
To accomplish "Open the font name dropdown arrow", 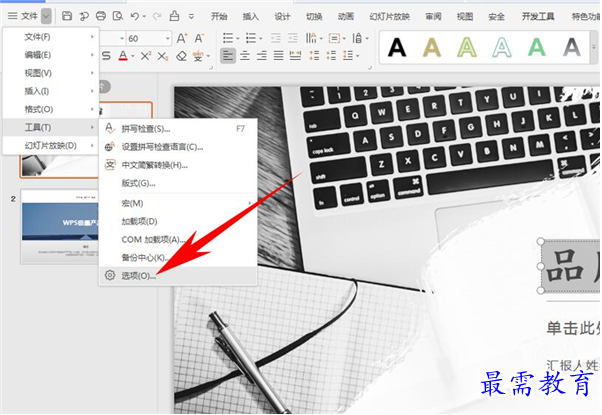I will tap(122, 38).
